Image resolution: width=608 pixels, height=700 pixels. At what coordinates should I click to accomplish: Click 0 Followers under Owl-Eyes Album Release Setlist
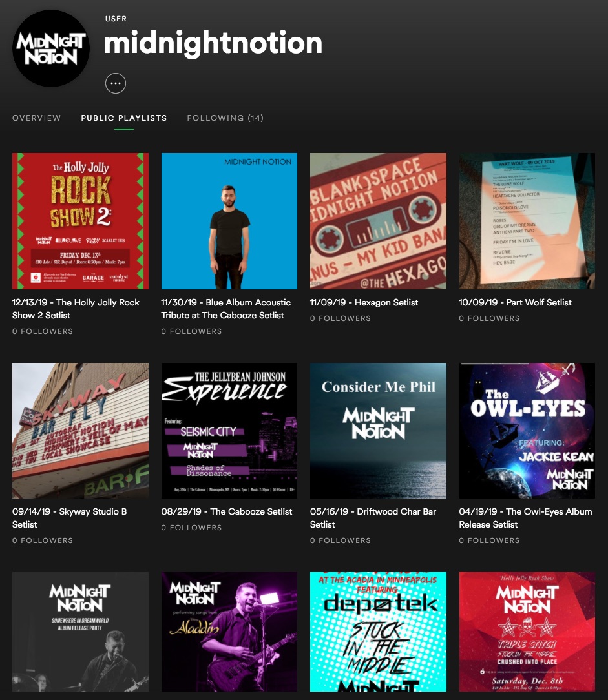[489, 540]
